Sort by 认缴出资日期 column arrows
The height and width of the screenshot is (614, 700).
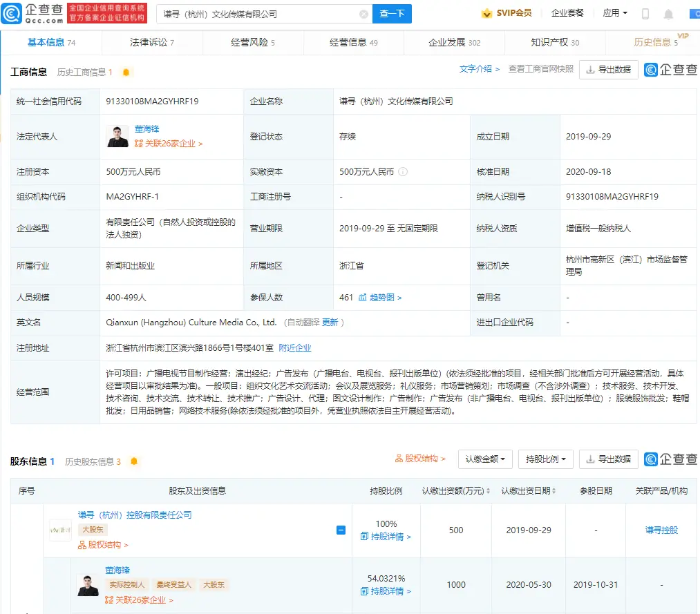[x=555, y=491]
